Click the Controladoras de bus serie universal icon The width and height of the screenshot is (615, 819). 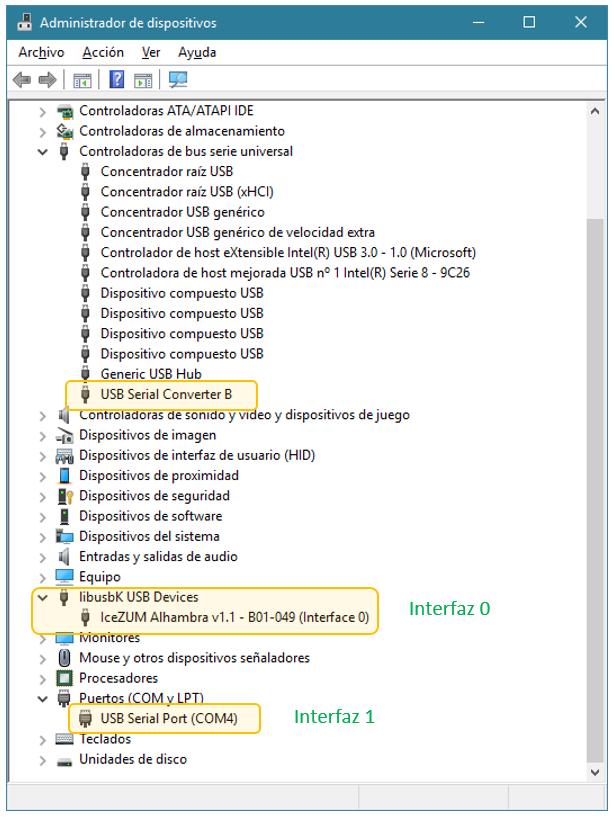pyautogui.click(x=64, y=151)
